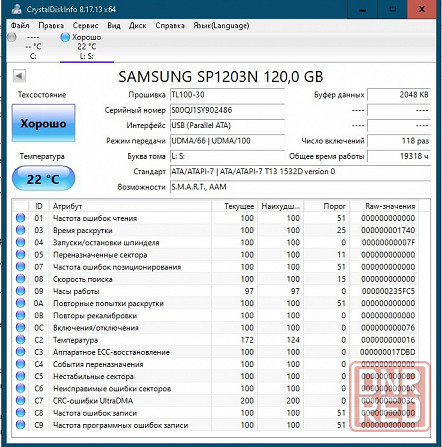Select the Частота ошибок чтения attribute text
Viewport: 442px width, 447px height.
coord(95,218)
